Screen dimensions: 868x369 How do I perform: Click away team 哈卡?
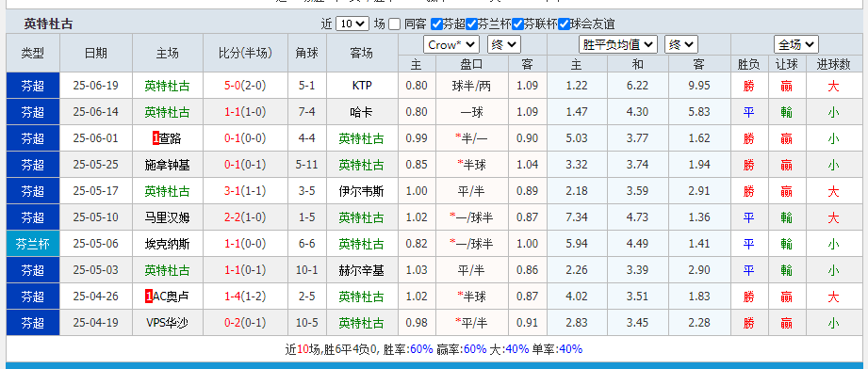362,112
